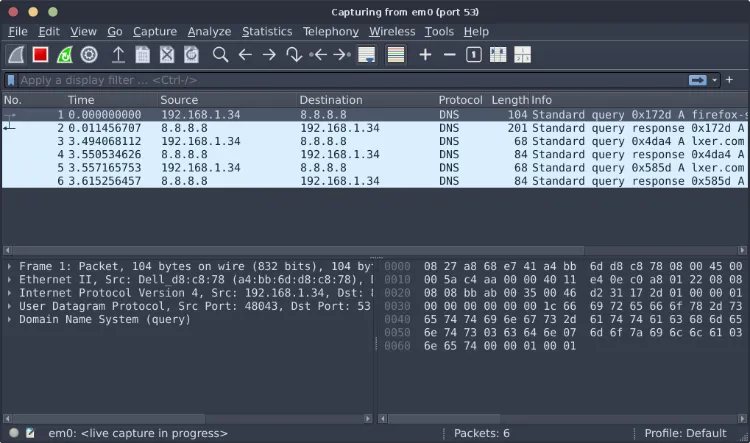Expand Domain Name System query details

(9, 319)
